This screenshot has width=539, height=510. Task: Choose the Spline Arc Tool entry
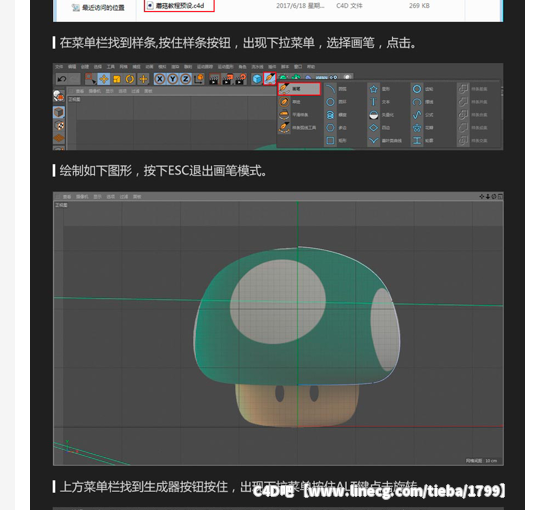[x=297, y=128]
